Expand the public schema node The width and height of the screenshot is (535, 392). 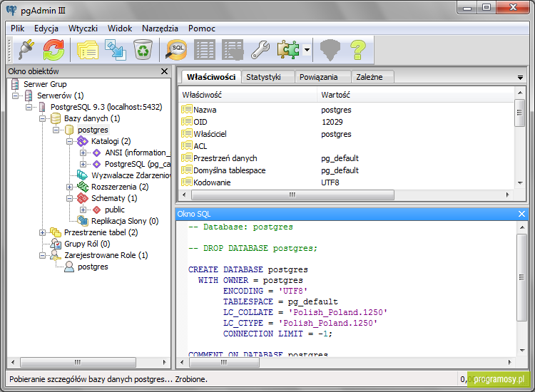[x=83, y=210]
